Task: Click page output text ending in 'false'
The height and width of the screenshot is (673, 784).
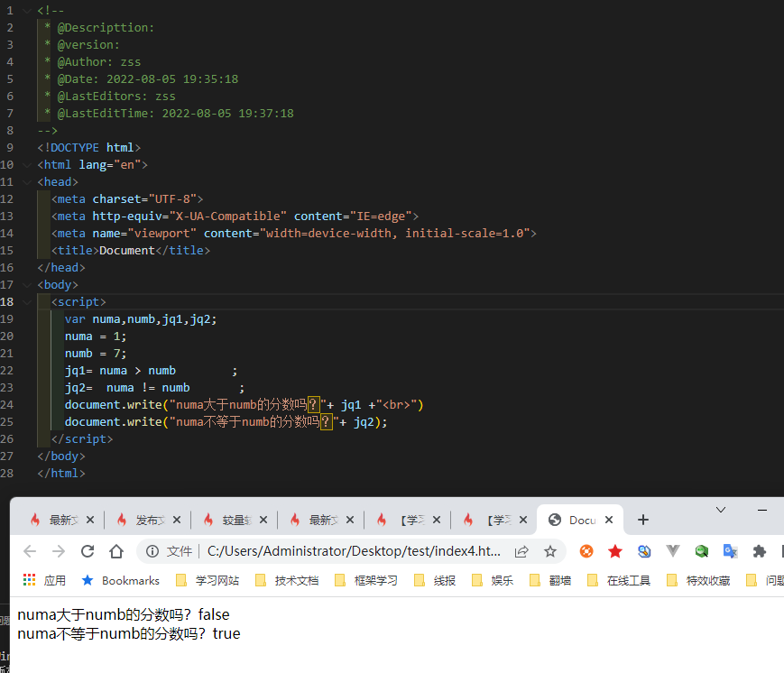Action: (124, 614)
